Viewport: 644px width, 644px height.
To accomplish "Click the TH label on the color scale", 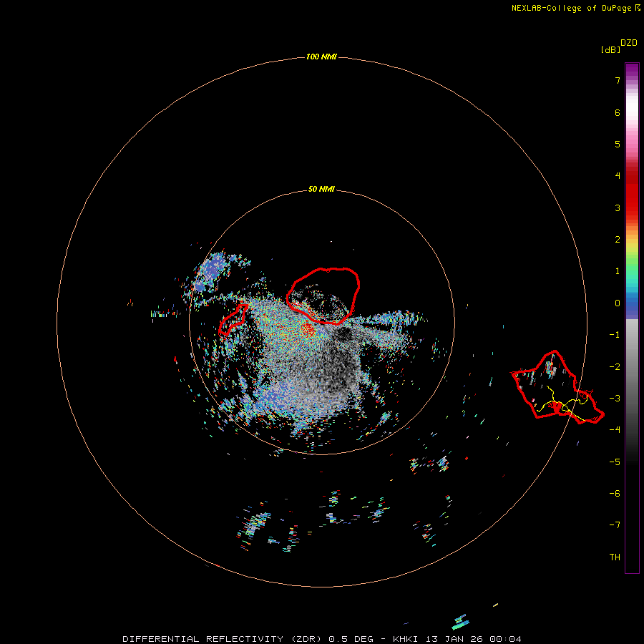I will pyautogui.click(x=615, y=557).
